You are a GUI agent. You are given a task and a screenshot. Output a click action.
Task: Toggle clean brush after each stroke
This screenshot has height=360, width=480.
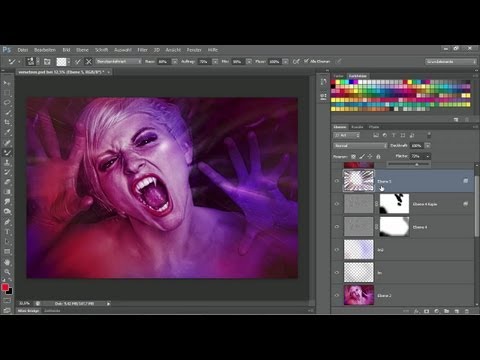[x=88, y=62]
